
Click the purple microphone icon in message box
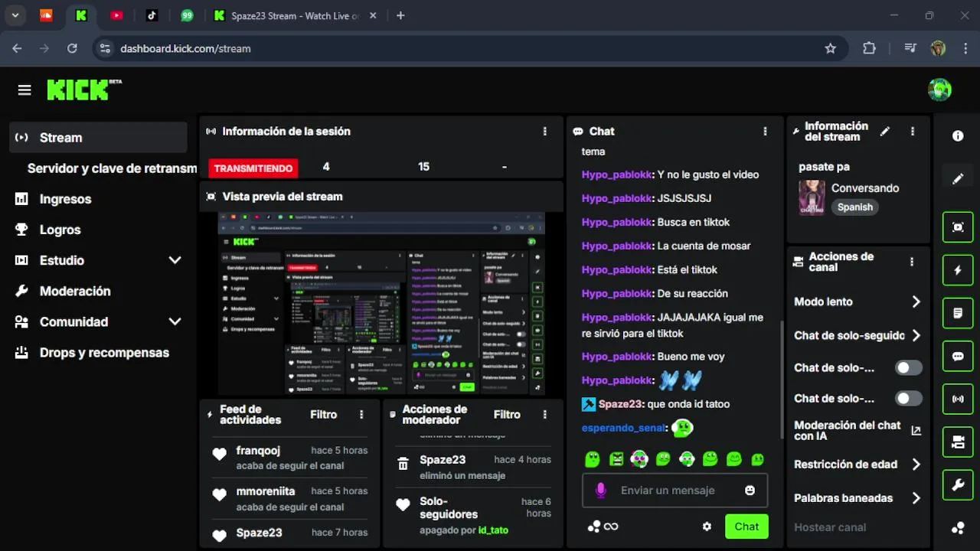[601, 490]
